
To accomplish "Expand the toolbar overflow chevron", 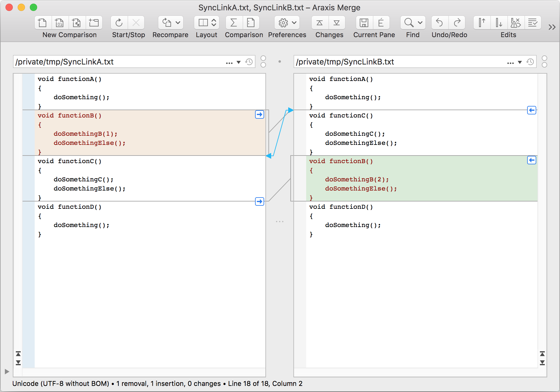I will tap(552, 27).
